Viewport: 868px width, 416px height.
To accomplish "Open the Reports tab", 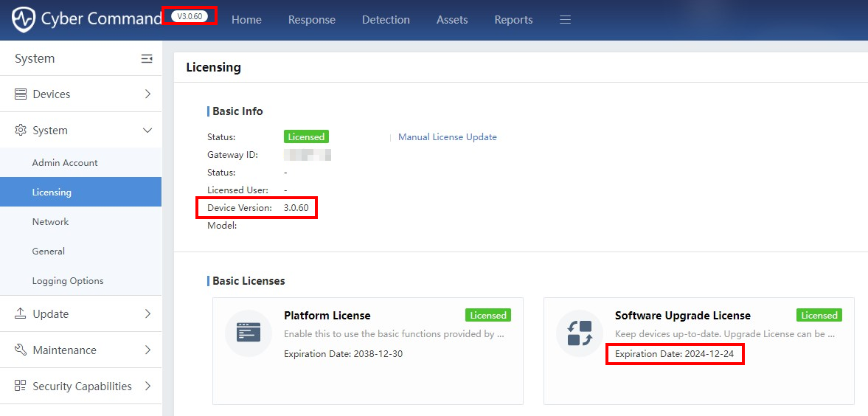I will [x=514, y=20].
